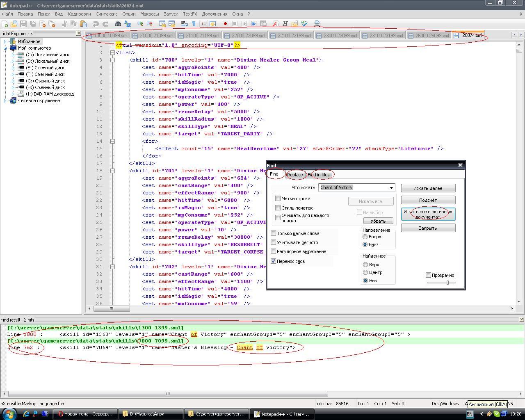Switch to the 'Find in files' tab
Screen dimensions: 525x420
(319, 175)
